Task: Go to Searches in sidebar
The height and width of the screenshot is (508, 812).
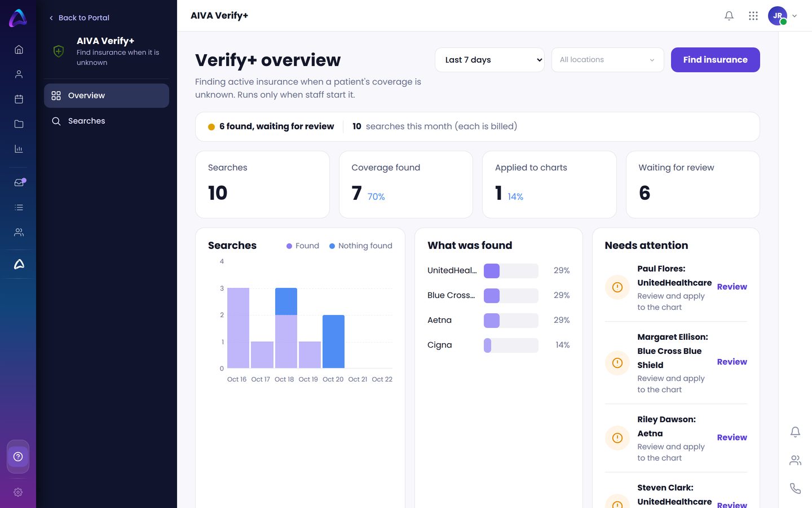Action: tap(107, 121)
